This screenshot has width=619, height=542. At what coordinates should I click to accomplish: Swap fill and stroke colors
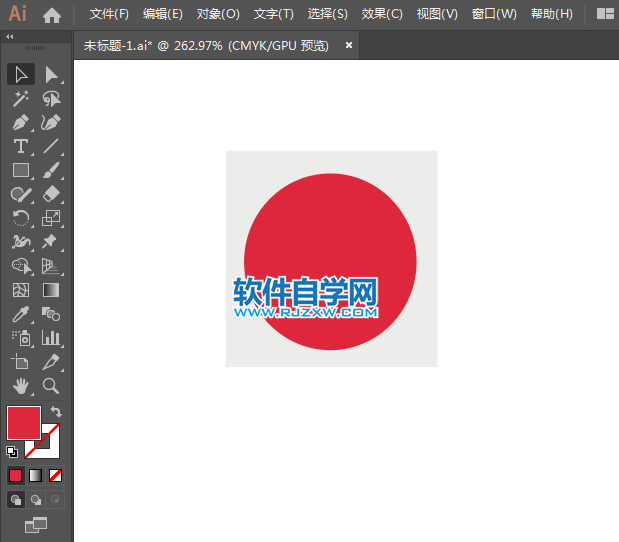tap(57, 412)
